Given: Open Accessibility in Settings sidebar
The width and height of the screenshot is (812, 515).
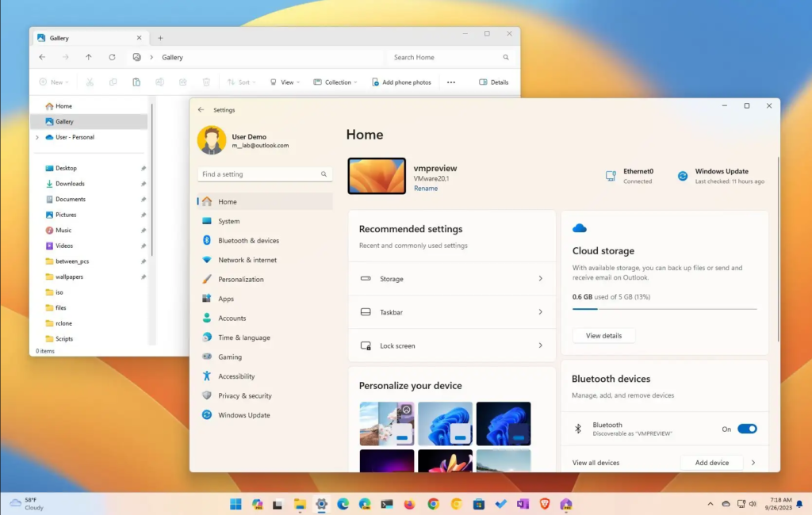Looking at the screenshot, I should [x=265, y=376].
